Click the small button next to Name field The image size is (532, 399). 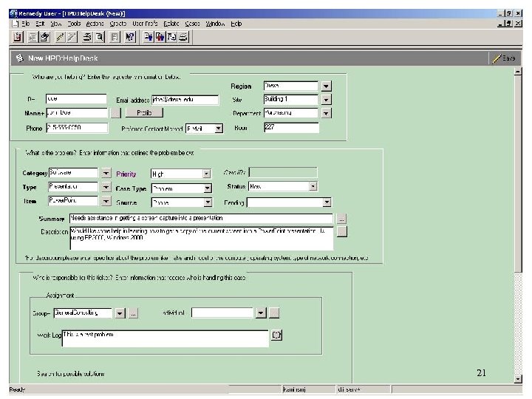coord(116,112)
